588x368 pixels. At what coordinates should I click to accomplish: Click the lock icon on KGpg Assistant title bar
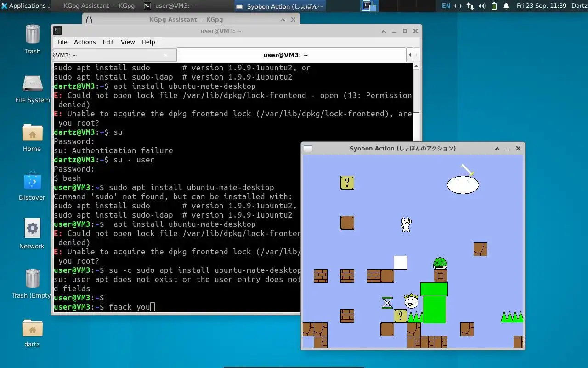[x=89, y=19]
